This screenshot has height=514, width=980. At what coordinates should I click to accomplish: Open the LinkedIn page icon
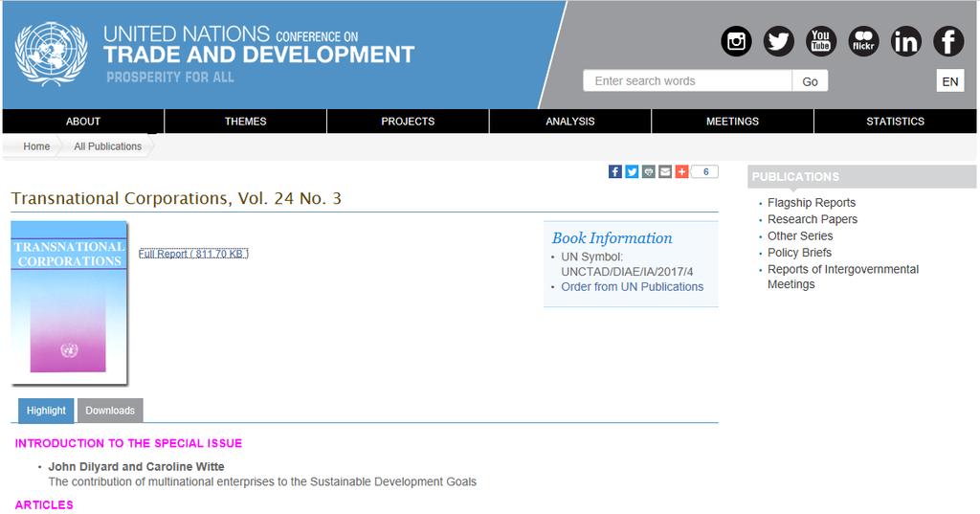click(906, 41)
